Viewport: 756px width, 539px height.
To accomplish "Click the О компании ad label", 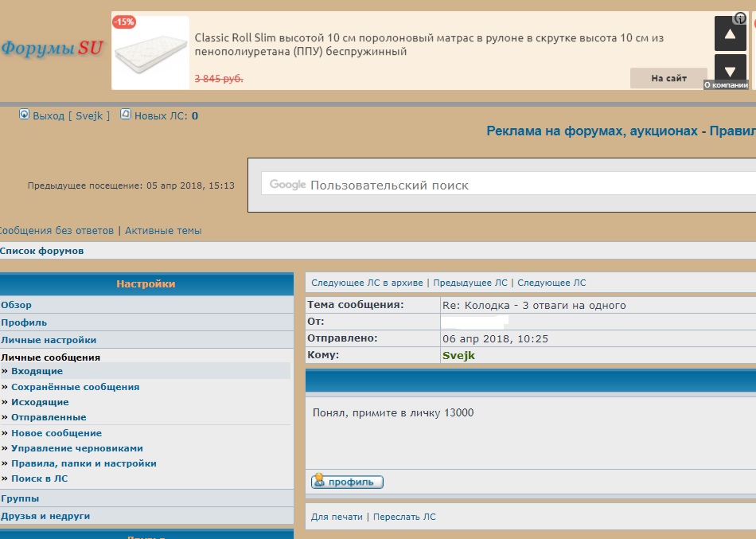I will [726, 85].
